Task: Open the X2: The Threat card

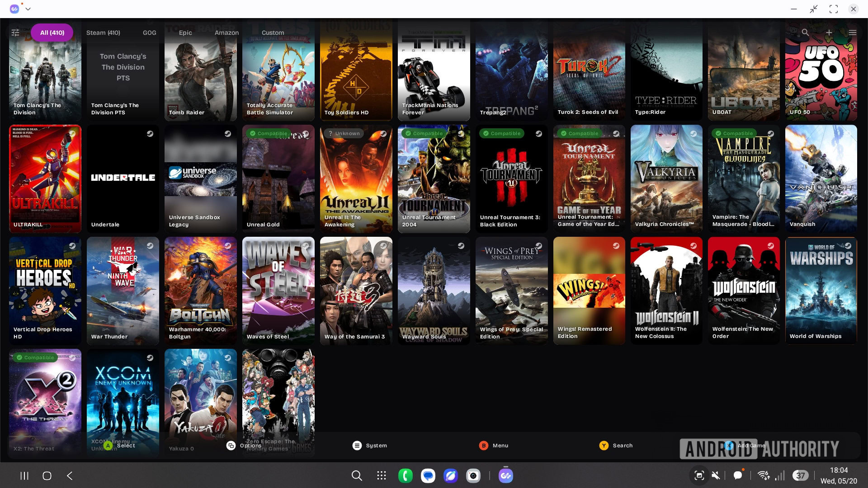Action: click(45, 403)
